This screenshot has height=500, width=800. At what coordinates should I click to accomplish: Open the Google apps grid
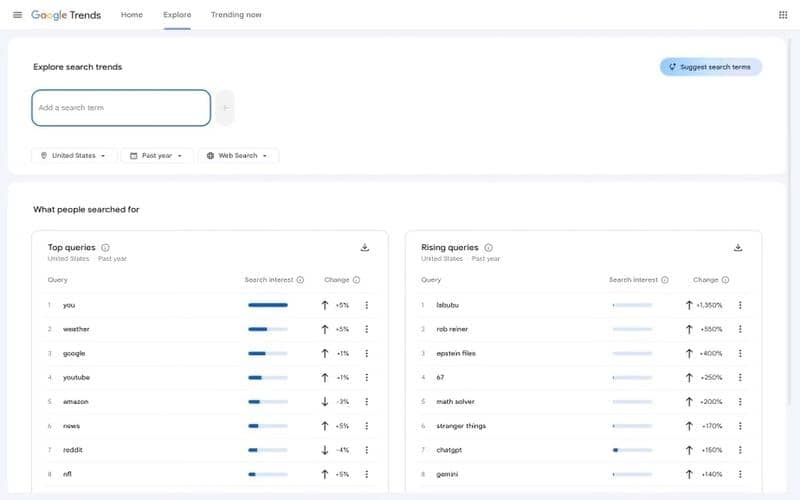(783, 15)
